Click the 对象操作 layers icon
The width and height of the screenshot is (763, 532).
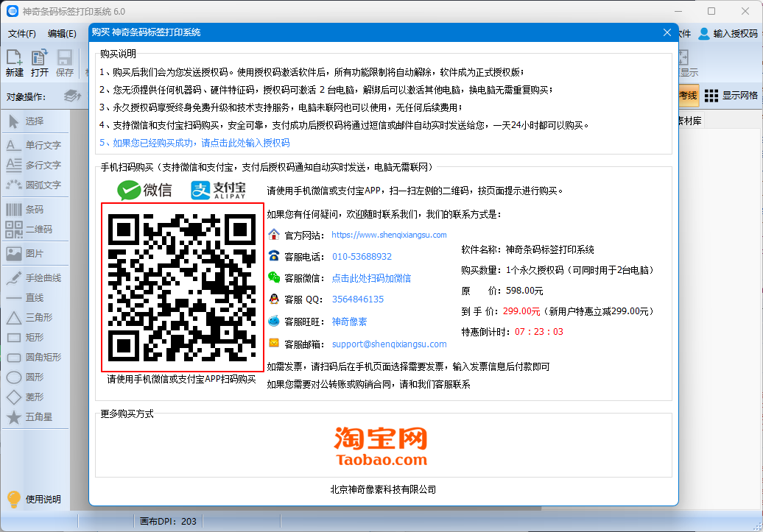tap(72, 96)
